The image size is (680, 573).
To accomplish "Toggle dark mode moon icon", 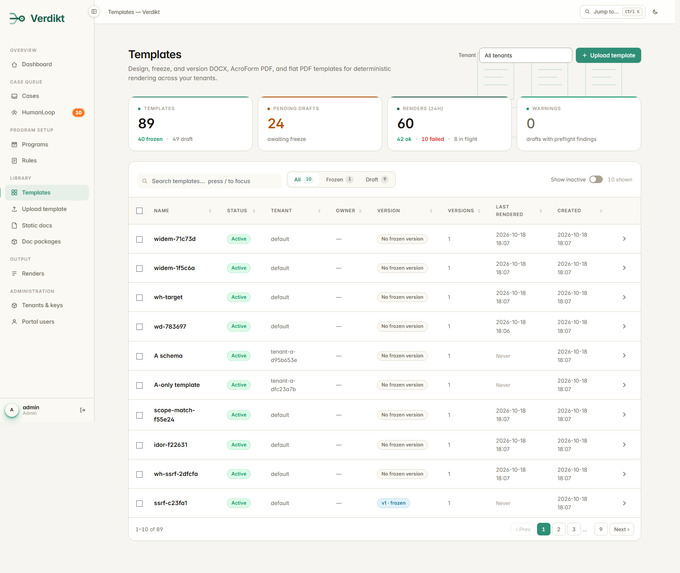I will [655, 12].
